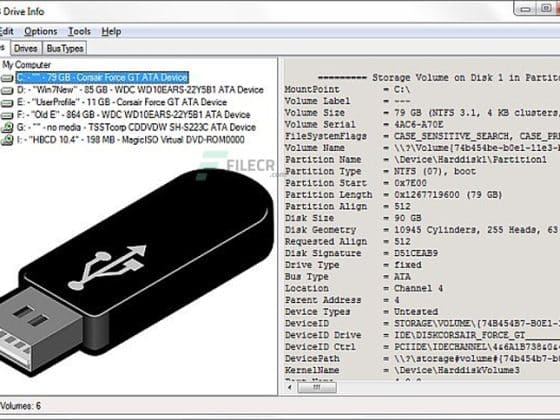
Task: Select C: 79 GB Corsair Force GT volume
Action: (x=102, y=78)
